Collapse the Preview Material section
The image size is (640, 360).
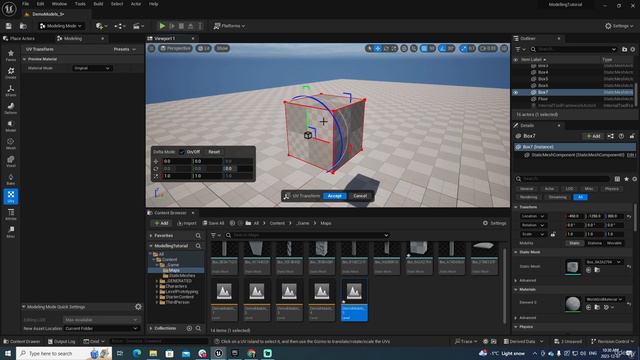coord(24,59)
